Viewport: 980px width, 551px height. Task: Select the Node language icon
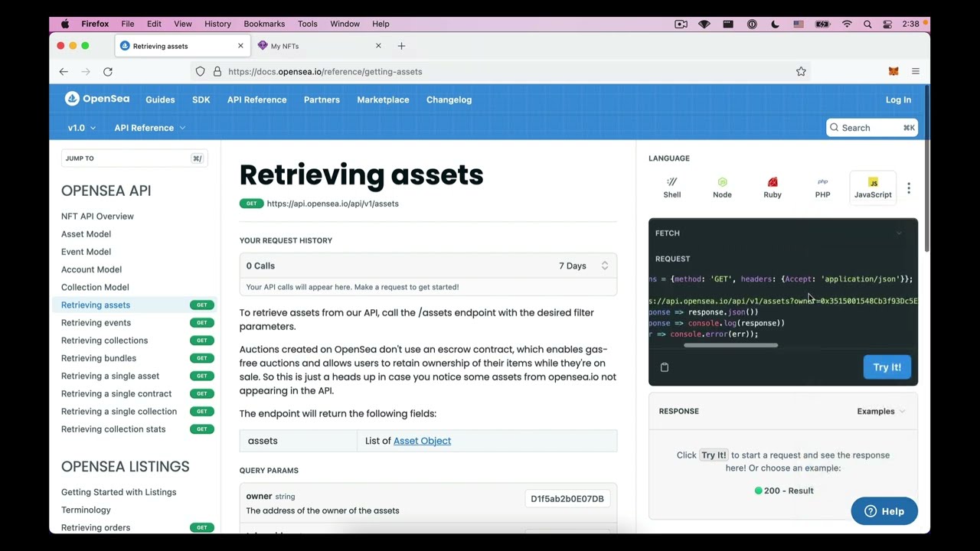pyautogui.click(x=722, y=187)
